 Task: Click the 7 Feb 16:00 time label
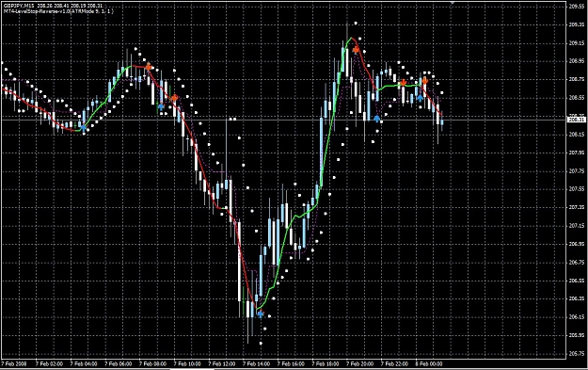291,364
